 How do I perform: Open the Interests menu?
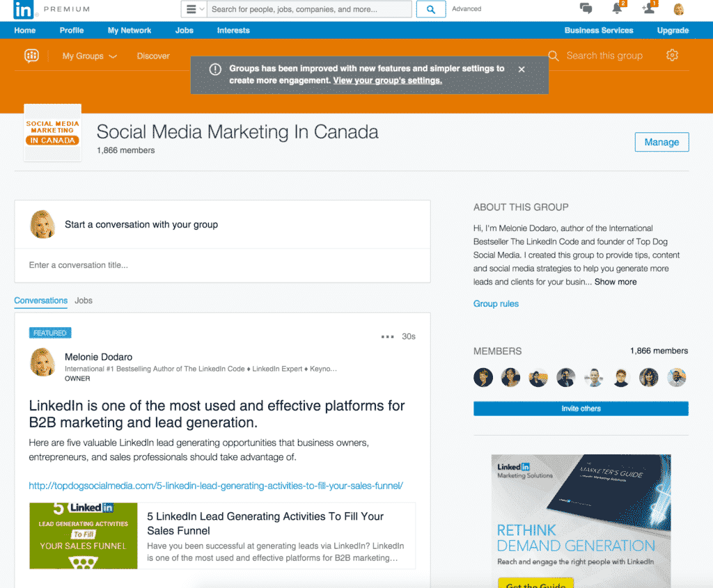pos(233,31)
